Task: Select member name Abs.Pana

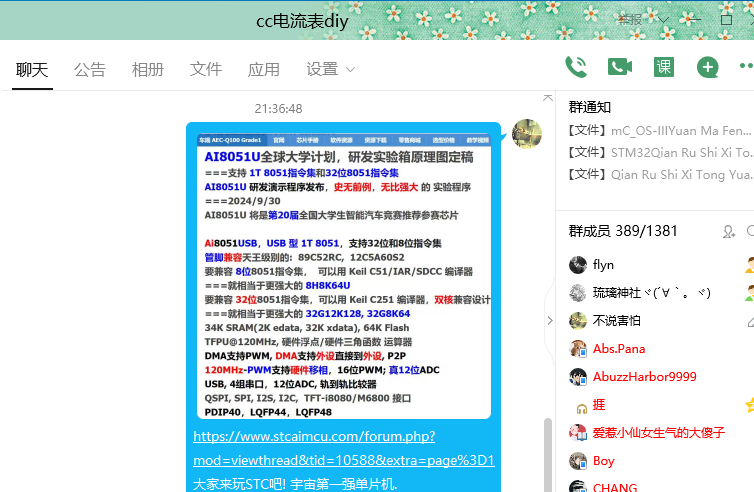Action: [x=619, y=349]
